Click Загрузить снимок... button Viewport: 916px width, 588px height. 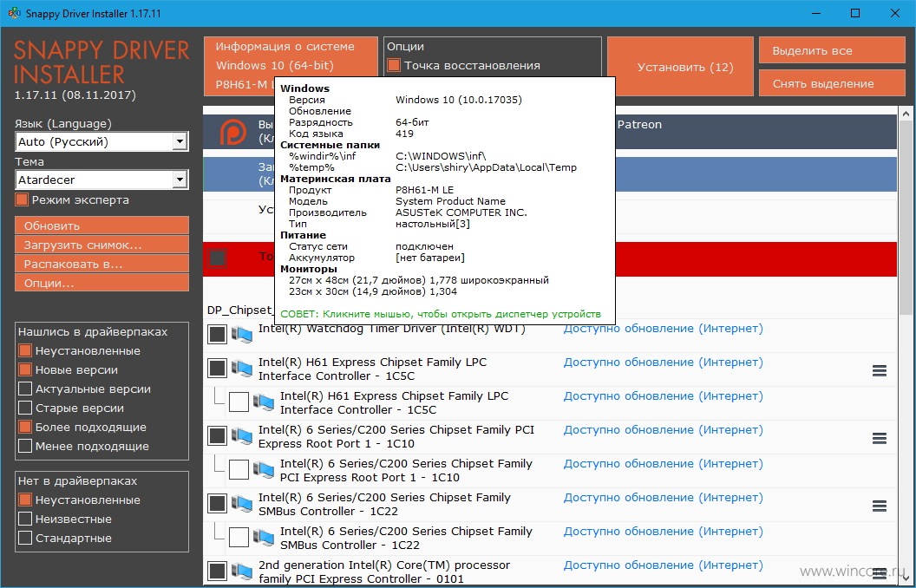[101, 245]
